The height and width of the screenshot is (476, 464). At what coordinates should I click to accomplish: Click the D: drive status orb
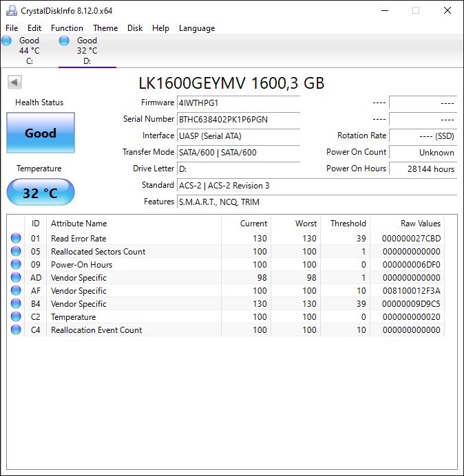pos(64,41)
